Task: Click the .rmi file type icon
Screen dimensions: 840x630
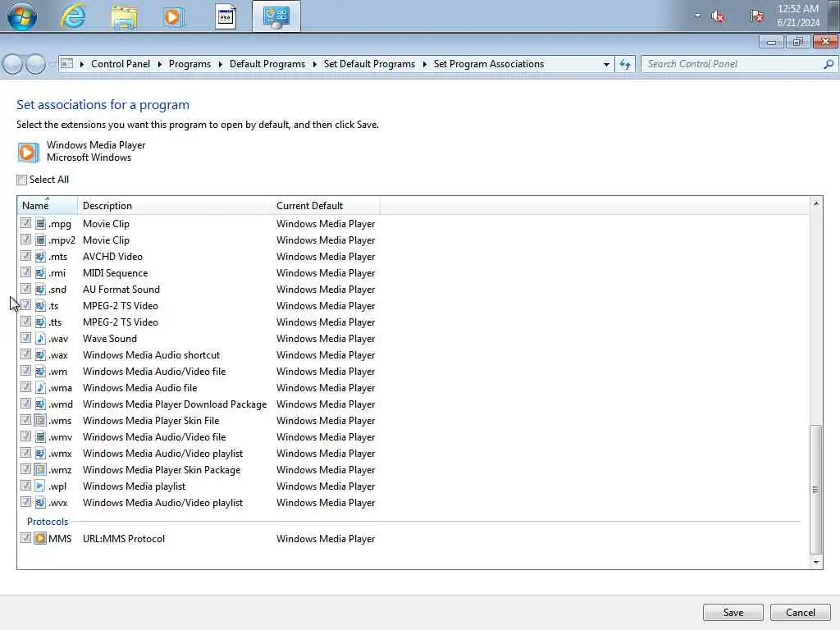Action: click(40, 272)
